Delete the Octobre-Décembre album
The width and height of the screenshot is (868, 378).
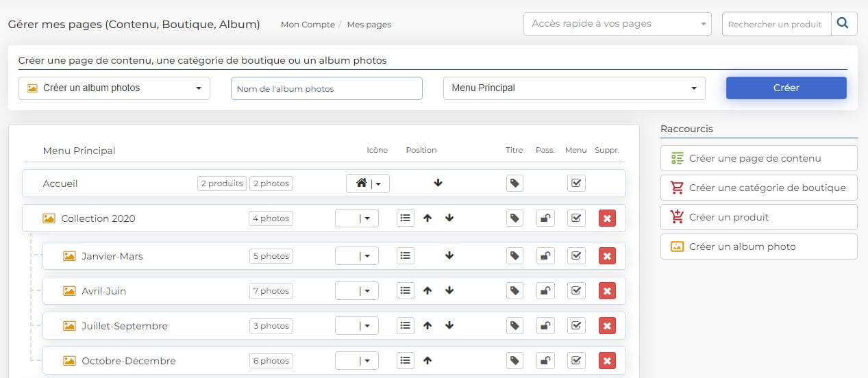point(606,361)
